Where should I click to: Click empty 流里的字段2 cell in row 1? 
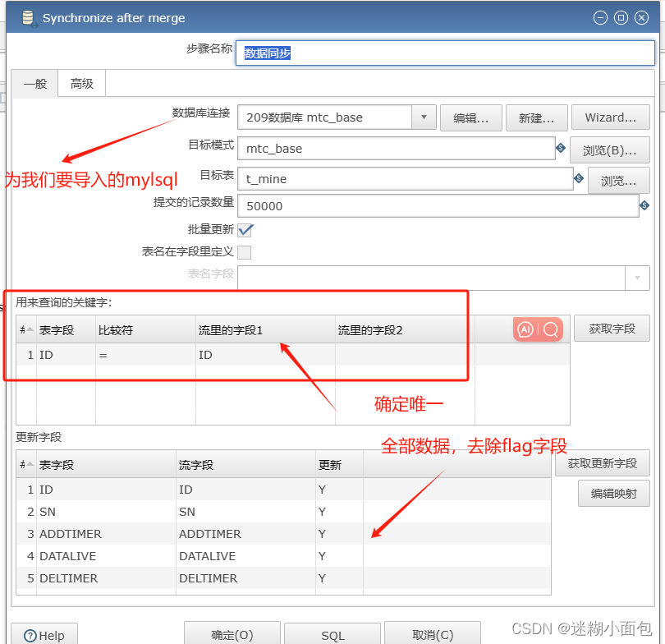coord(405,355)
